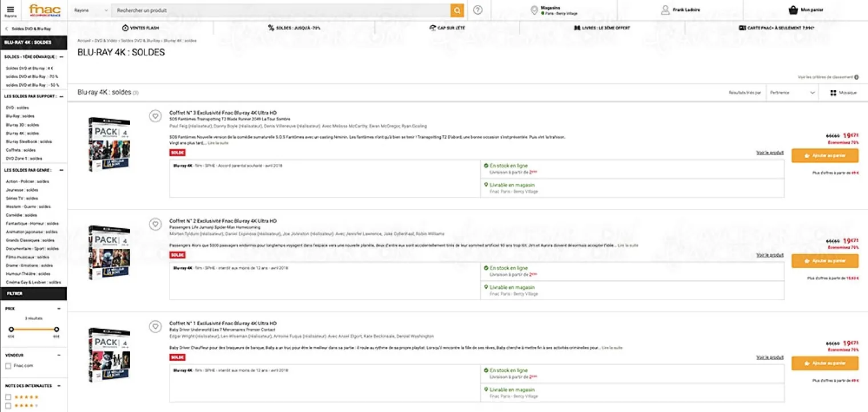Open the Frank Ladoire account icon
The width and height of the screenshot is (868, 412).
pos(665,10)
